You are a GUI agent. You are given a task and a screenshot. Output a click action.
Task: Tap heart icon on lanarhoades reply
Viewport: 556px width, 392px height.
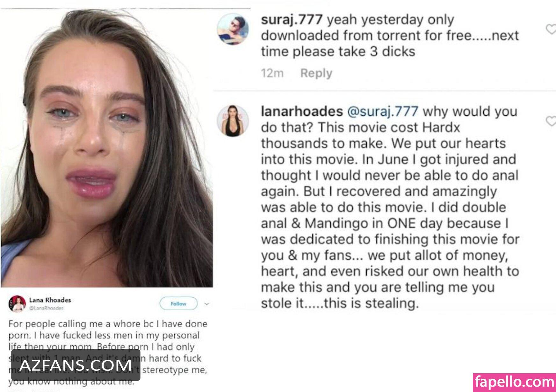[x=551, y=121]
